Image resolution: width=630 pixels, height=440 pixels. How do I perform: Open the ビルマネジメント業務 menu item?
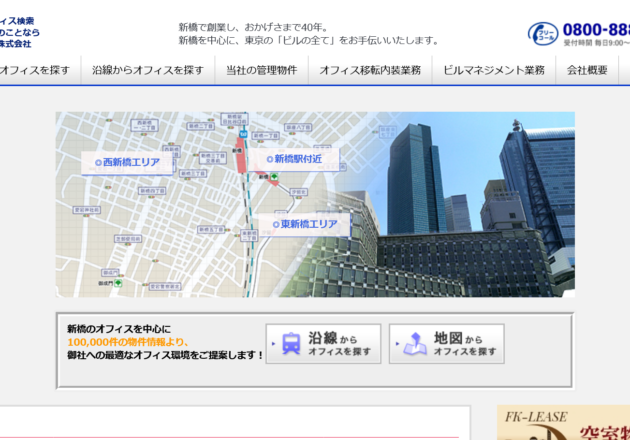point(494,70)
